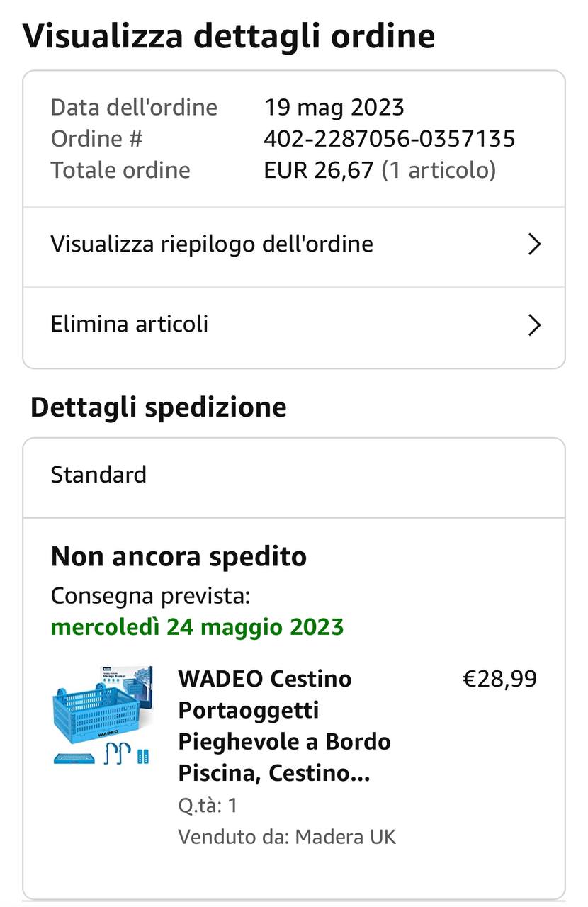The image size is (588, 907).
Task: Expand the Visualizza riepilogo dell'ordine chevron arrow
Action: [535, 244]
